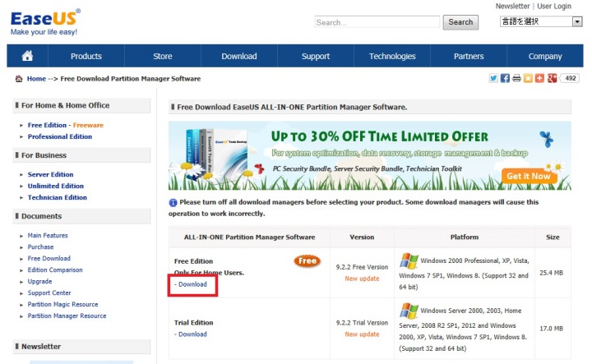592x364 pixels.
Task: Click Windows logo in Trial Edition row
Action: click(409, 311)
